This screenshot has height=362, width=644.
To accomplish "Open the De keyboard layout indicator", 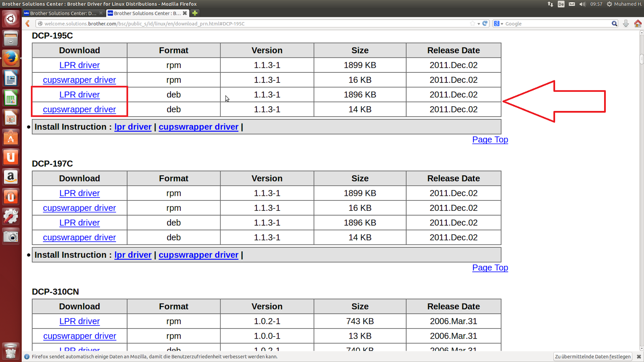I will (561, 4).
